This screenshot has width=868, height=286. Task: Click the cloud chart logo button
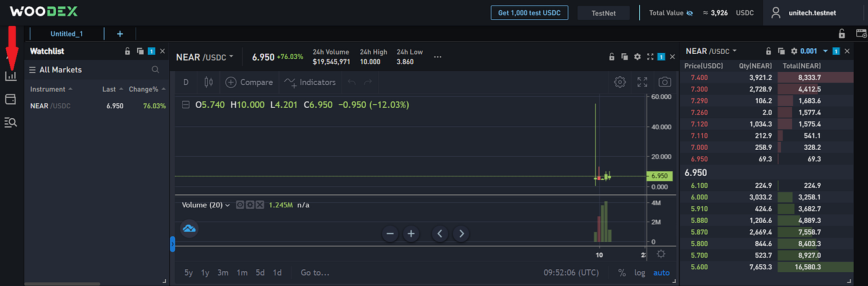(x=189, y=228)
